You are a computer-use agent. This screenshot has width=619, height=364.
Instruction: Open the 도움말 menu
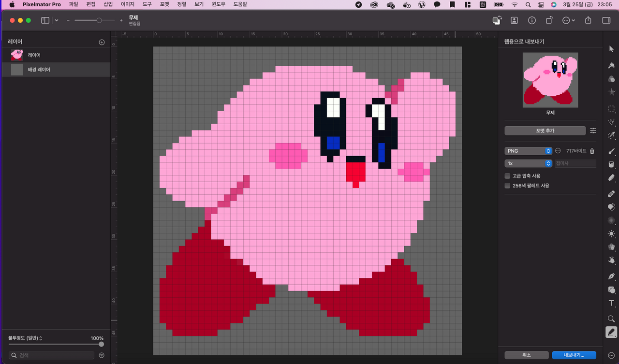(240, 4)
